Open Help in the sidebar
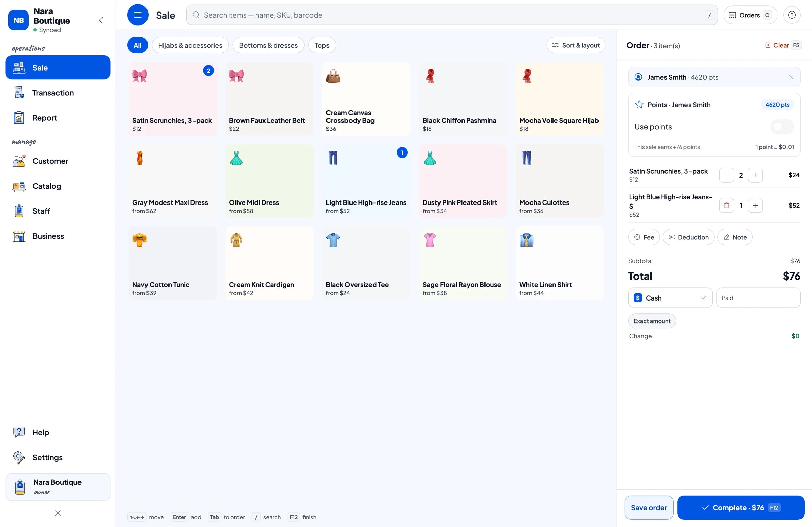This screenshot has height=527, width=812. (58, 432)
